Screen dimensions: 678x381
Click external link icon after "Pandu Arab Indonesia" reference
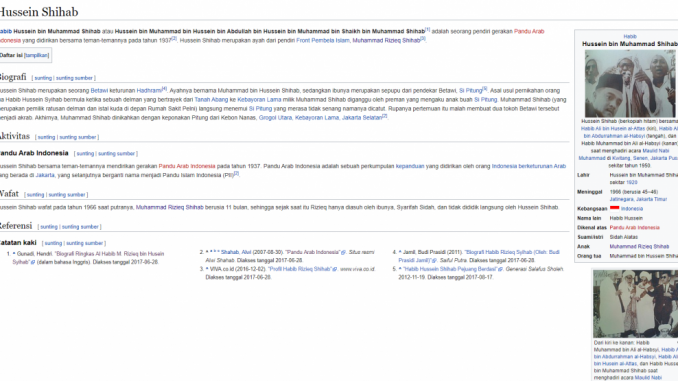pyautogui.click(x=343, y=253)
